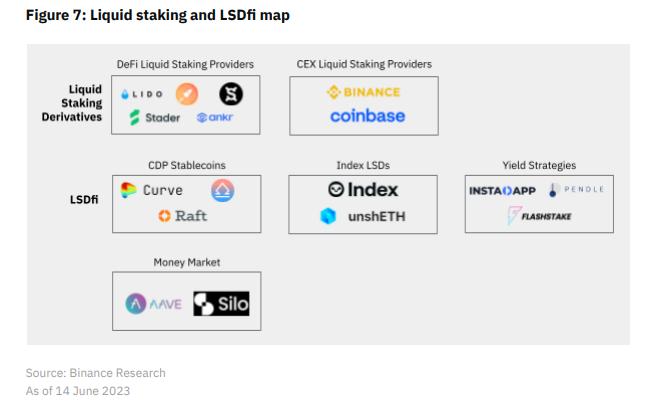This screenshot has height=414, width=669.
Task: Click the black hexagonal S icon
Action: click(x=232, y=94)
